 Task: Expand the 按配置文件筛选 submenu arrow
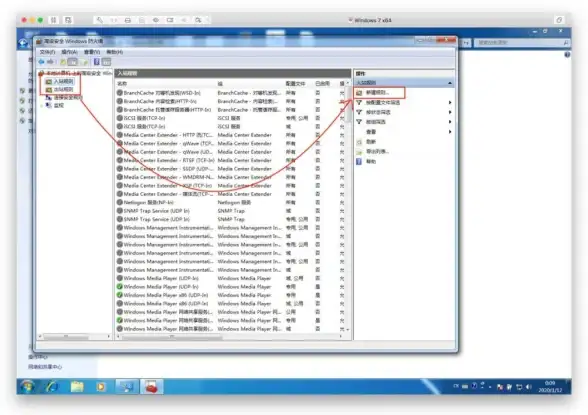pyautogui.click(x=450, y=102)
